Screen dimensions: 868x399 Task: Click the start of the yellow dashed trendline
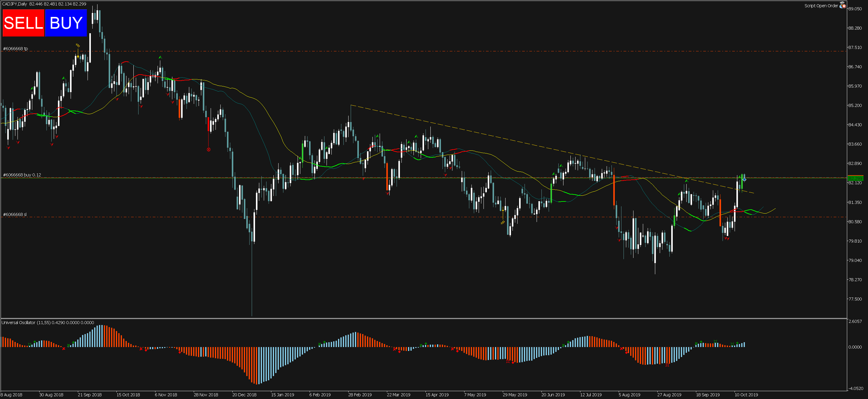(351, 105)
